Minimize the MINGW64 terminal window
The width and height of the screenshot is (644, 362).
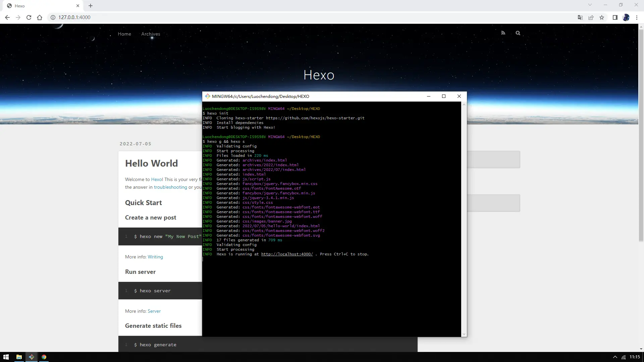point(428,96)
